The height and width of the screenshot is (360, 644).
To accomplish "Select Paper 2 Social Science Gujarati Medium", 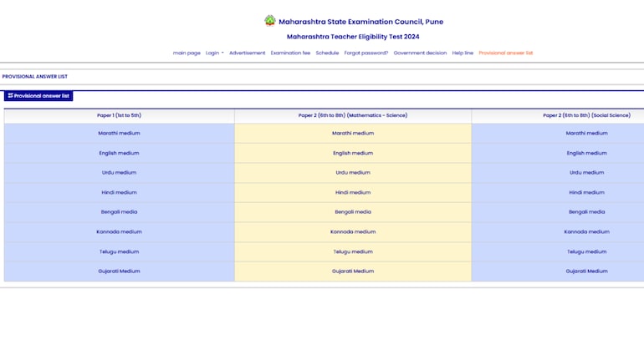I will [x=586, y=271].
